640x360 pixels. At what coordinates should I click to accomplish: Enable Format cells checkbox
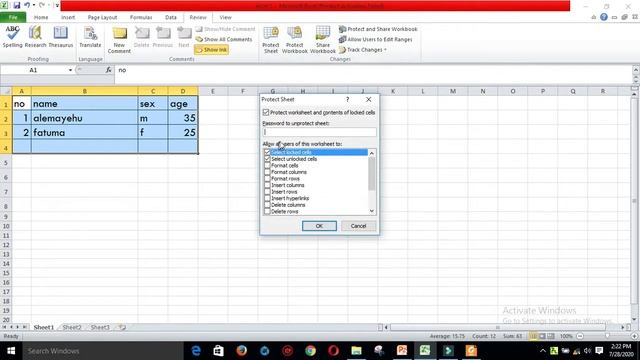click(267, 165)
